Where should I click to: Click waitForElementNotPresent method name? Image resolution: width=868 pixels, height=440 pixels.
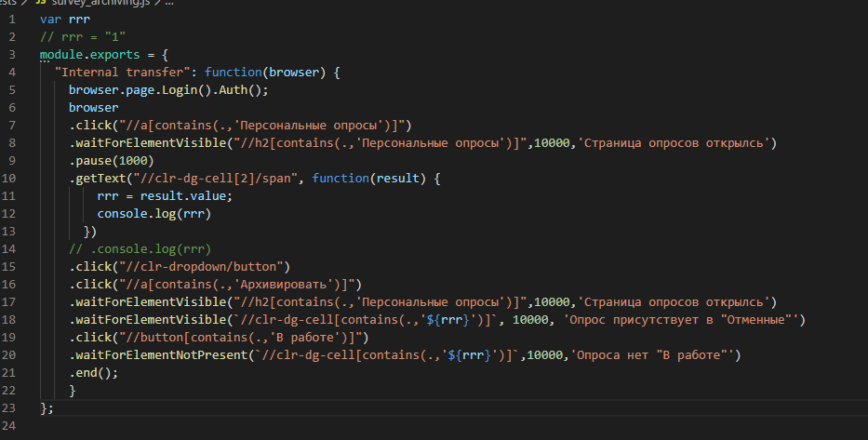[x=162, y=355]
